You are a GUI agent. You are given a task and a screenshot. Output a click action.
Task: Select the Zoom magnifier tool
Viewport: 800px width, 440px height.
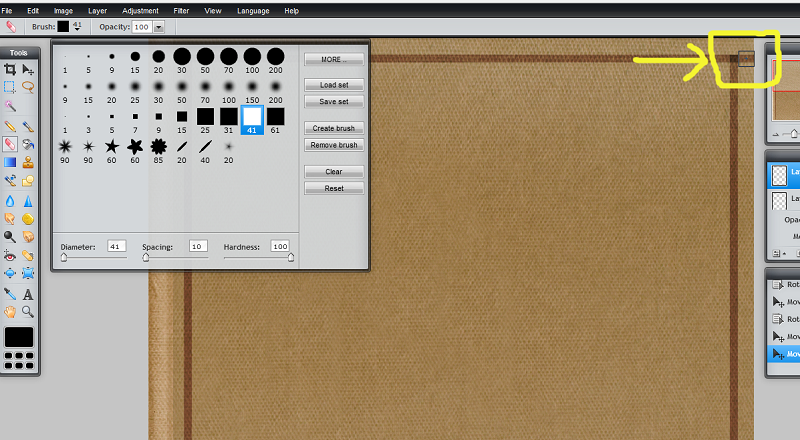tap(28, 311)
